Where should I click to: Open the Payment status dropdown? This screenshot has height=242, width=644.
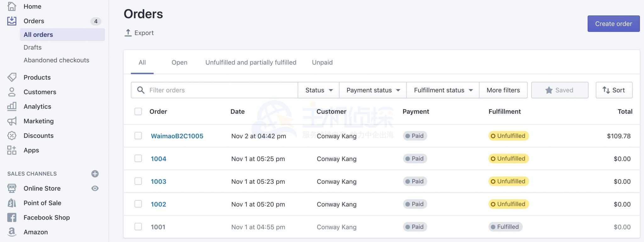tap(373, 90)
